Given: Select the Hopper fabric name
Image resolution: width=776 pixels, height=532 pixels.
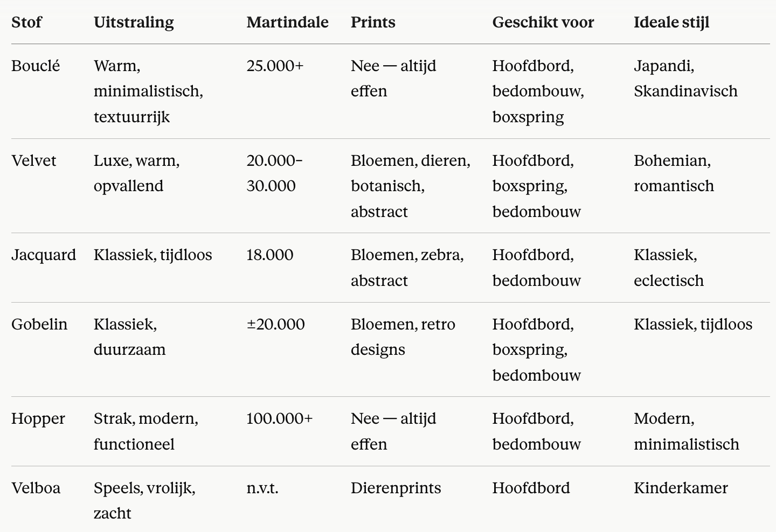Looking at the screenshot, I should 38,418.
